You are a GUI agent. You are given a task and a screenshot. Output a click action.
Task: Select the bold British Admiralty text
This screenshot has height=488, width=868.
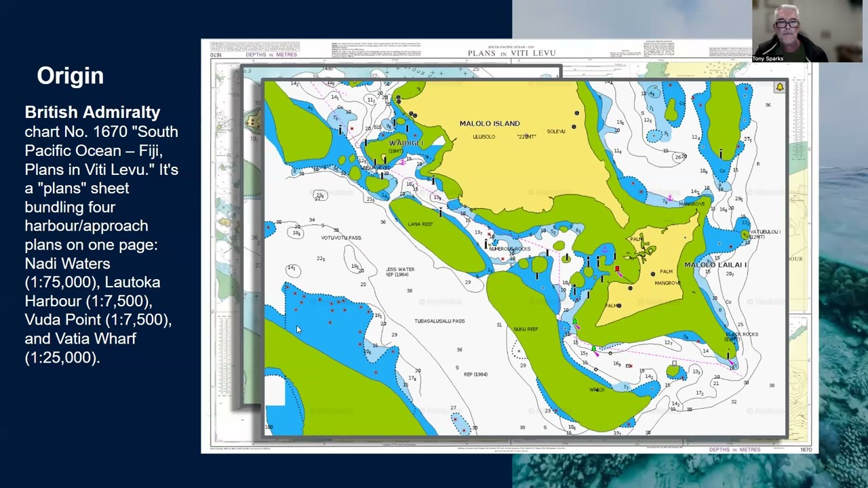coord(92,112)
